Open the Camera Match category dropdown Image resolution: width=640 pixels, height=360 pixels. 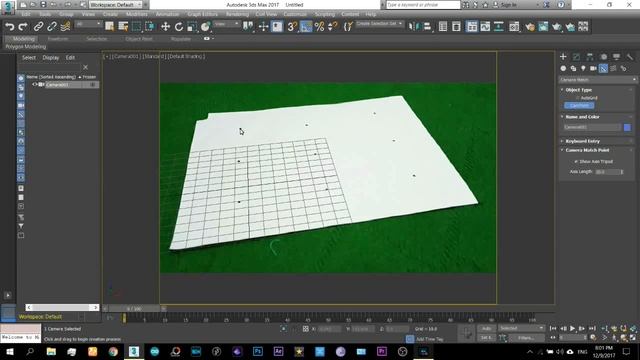click(598, 80)
